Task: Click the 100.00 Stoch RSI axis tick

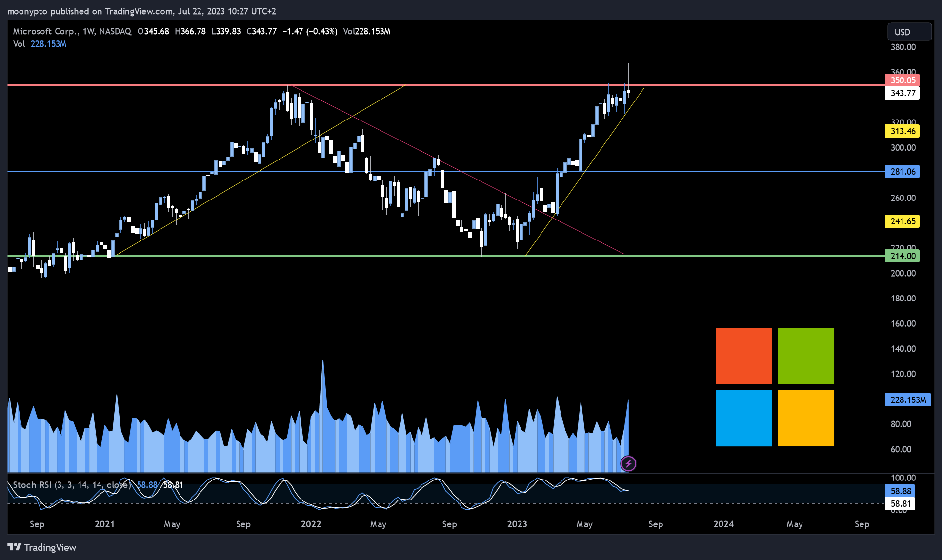Action: (x=903, y=478)
